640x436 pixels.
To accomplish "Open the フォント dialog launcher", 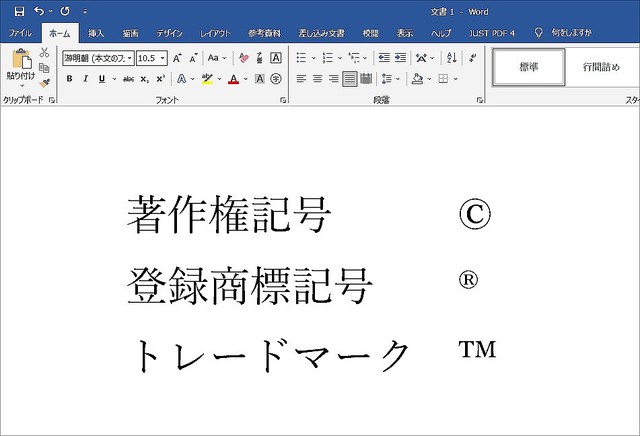I will [283, 100].
